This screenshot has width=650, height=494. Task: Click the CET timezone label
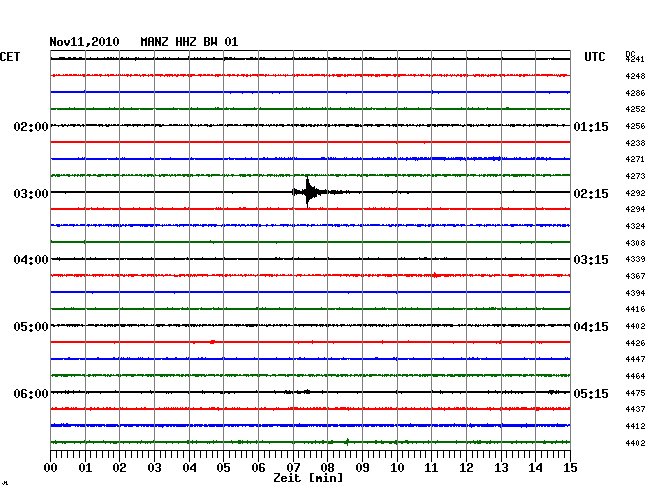[x=10, y=57]
